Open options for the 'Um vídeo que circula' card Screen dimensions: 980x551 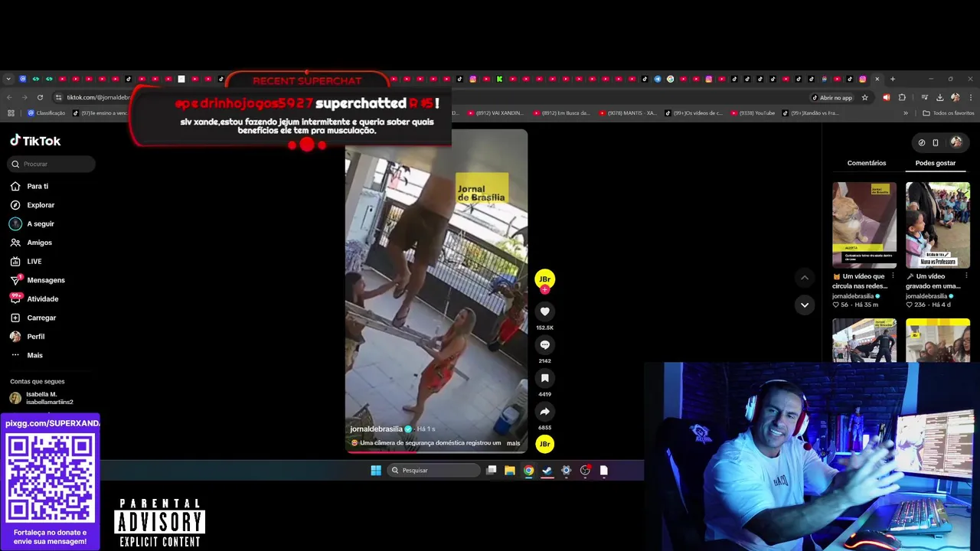click(x=893, y=276)
